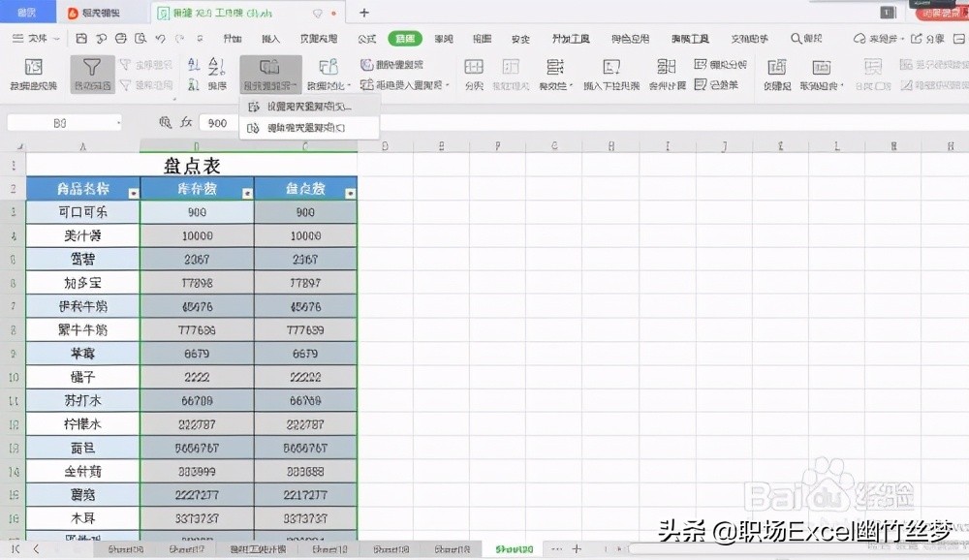Viewport: 969px width, 560px height.
Task: Open the 商品名称 column filter dropdown
Action: click(x=132, y=188)
